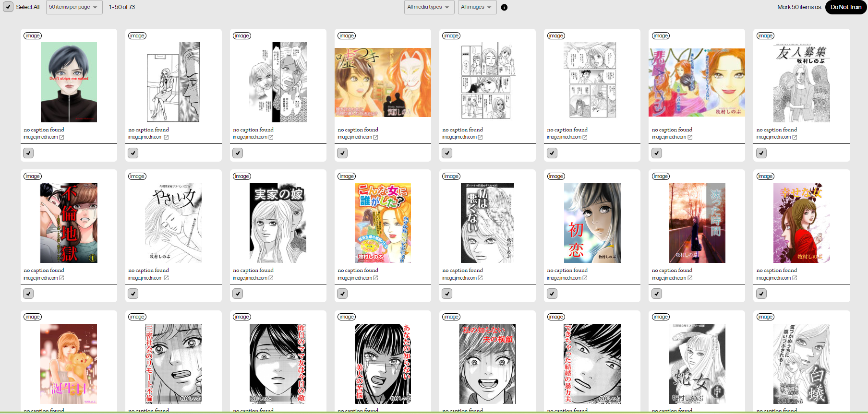Follow image.jimcdn.com link on 嘘つき fox mask card
The height and width of the screenshot is (414, 868).
pyautogui.click(x=355, y=137)
